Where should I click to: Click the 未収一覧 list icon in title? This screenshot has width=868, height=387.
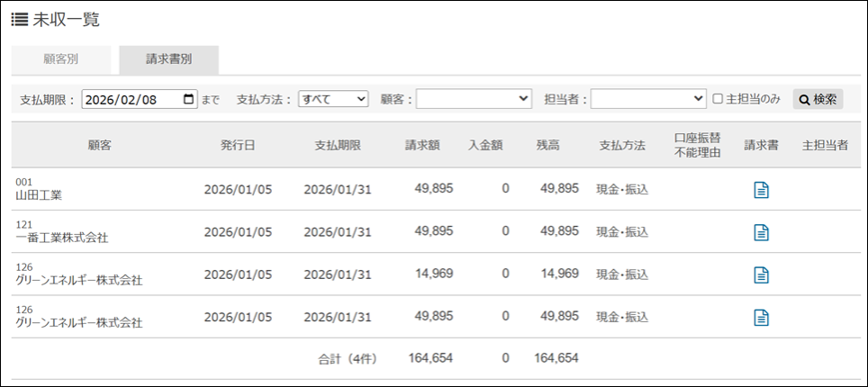coord(19,19)
